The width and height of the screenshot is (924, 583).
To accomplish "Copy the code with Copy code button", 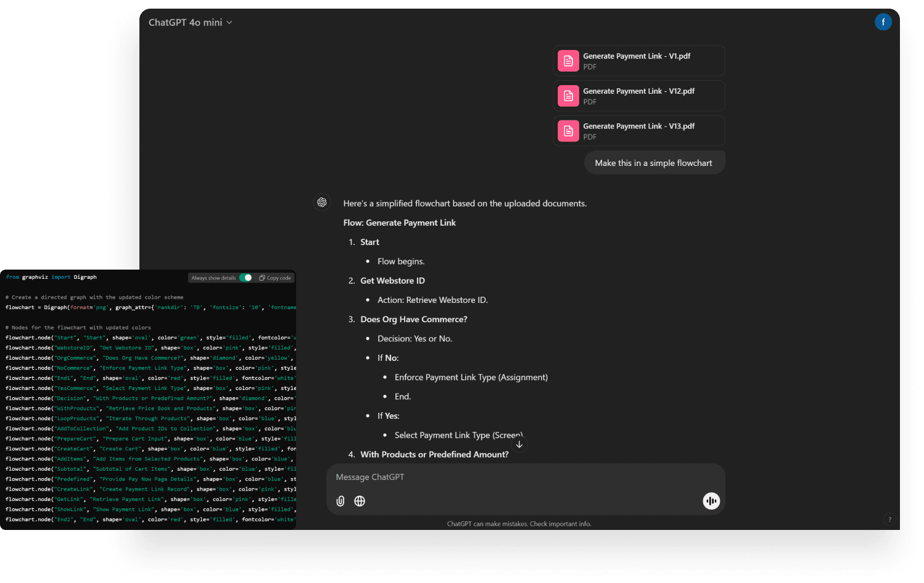I will pos(275,278).
